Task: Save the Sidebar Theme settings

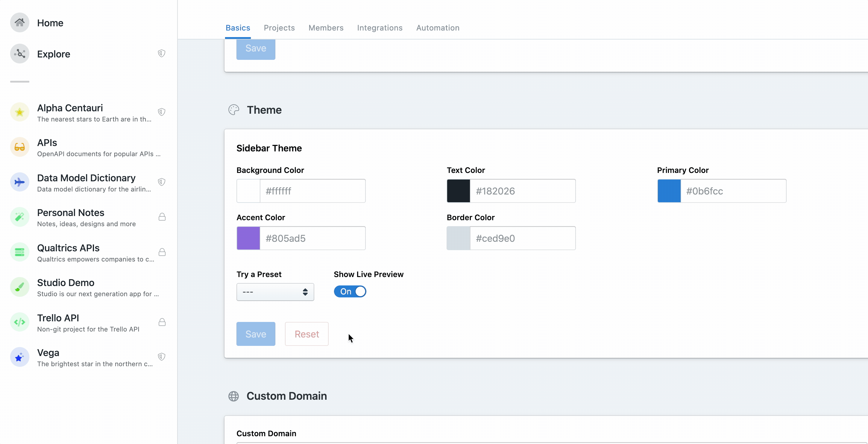Action: (x=255, y=334)
